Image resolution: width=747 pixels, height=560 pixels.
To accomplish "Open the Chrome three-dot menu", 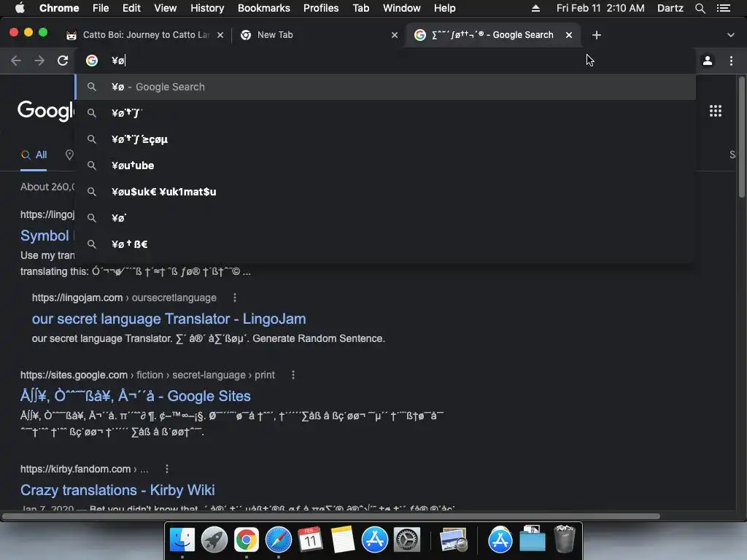I will coord(731,61).
